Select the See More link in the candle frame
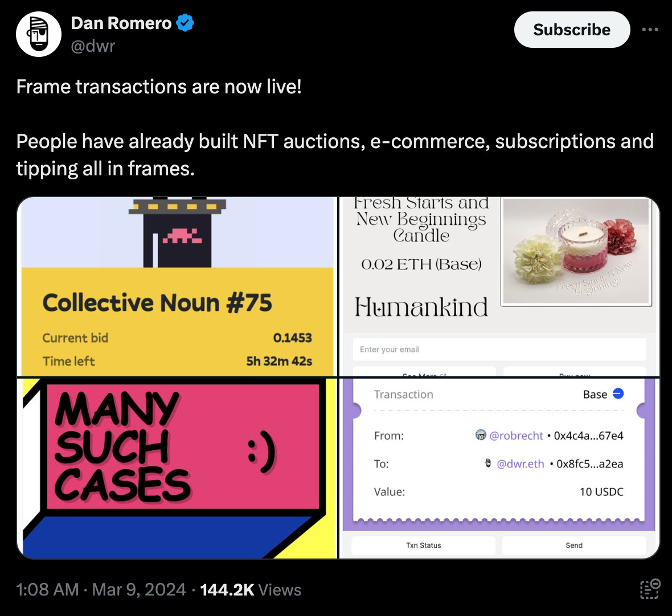The width and height of the screenshot is (672, 616). coord(424,375)
